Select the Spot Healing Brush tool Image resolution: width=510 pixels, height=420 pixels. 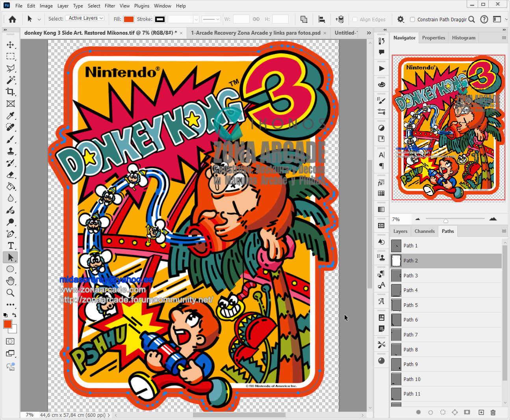tap(11, 127)
